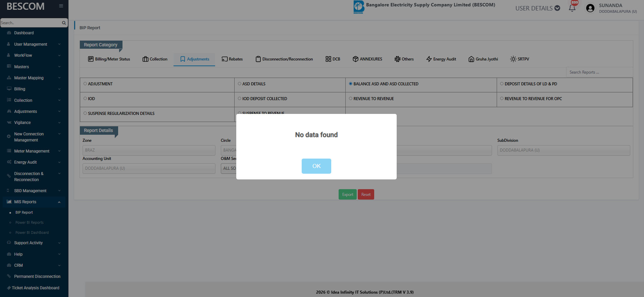Image resolution: width=644 pixels, height=297 pixels.
Task: Click the Gruha Jyothi house icon
Action: pyautogui.click(x=471, y=59)
